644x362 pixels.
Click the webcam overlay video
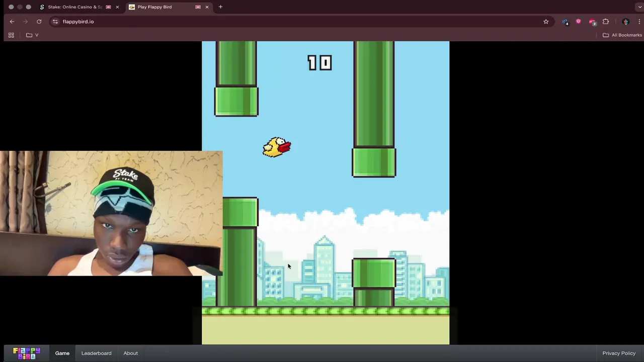(x=111, y=213)
